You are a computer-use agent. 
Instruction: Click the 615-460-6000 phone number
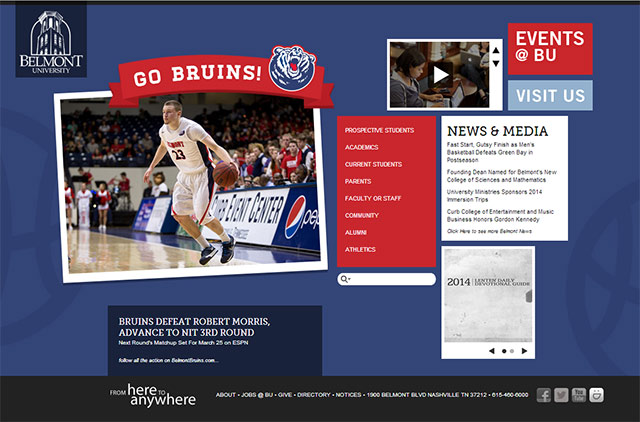[510, 395]
